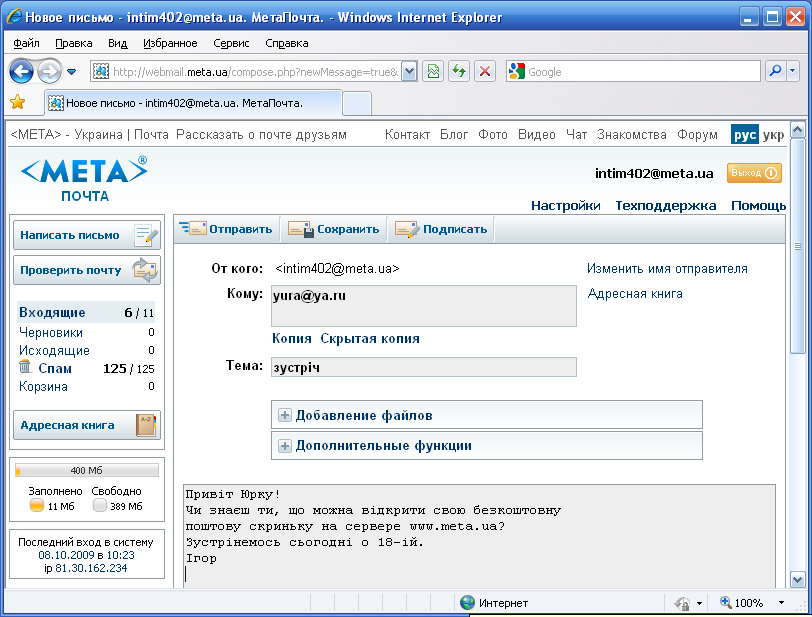Screen dimensions: 812x617
Task: Open the address bar URL history dropdown
Action: [x=409, y=71]
